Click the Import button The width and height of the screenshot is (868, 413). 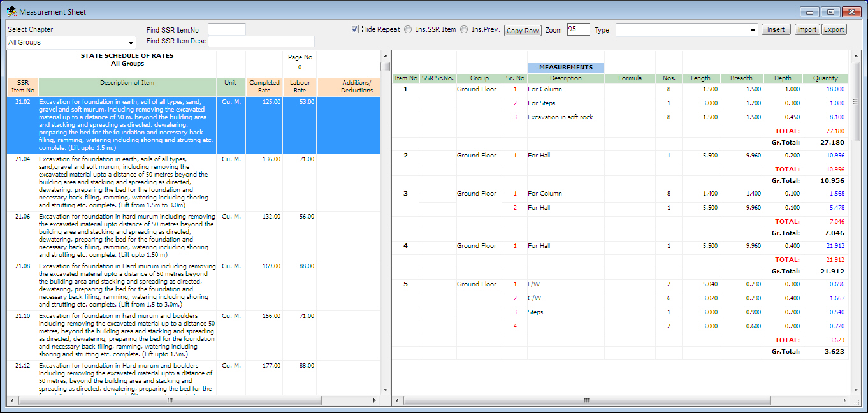(807, 29)
